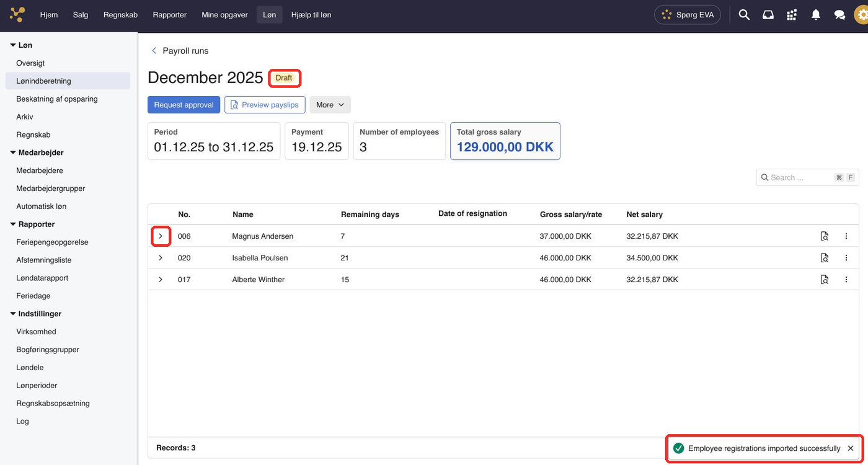The height and width of the screenshot is (465, 868).
Task: Open the search magnifier in the top bar
Action: point(744,15)
